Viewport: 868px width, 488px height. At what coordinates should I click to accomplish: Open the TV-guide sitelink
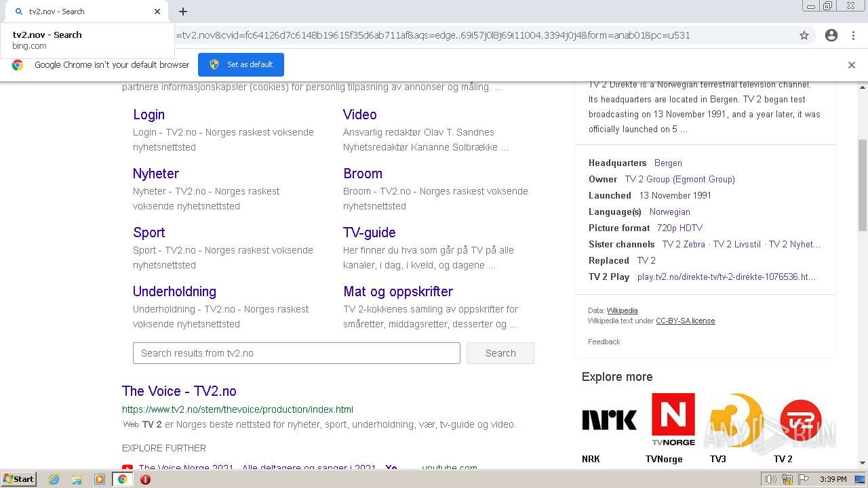coord(369,232)
